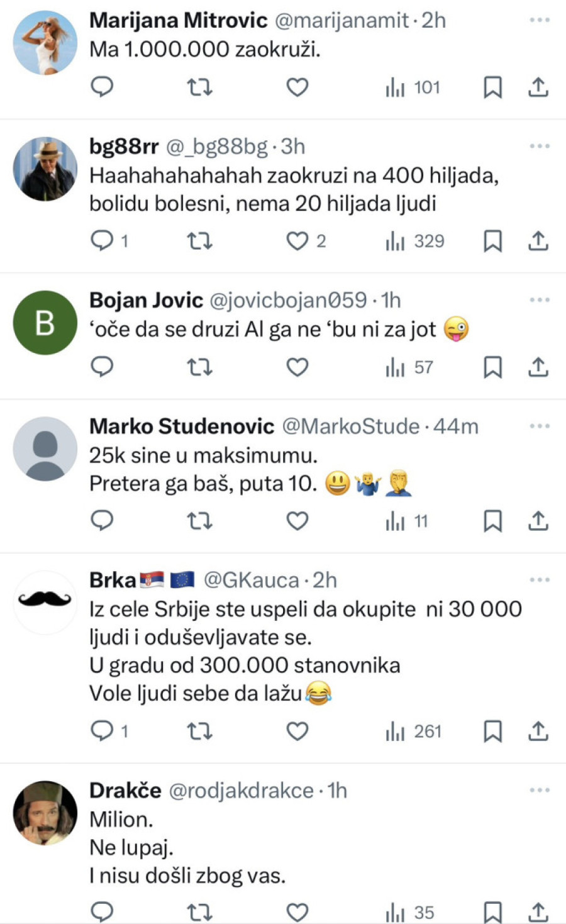This screenshot has width=566, height=924.
Task: Click Brka's mustache profile picture
Action: tap(45, 601)
